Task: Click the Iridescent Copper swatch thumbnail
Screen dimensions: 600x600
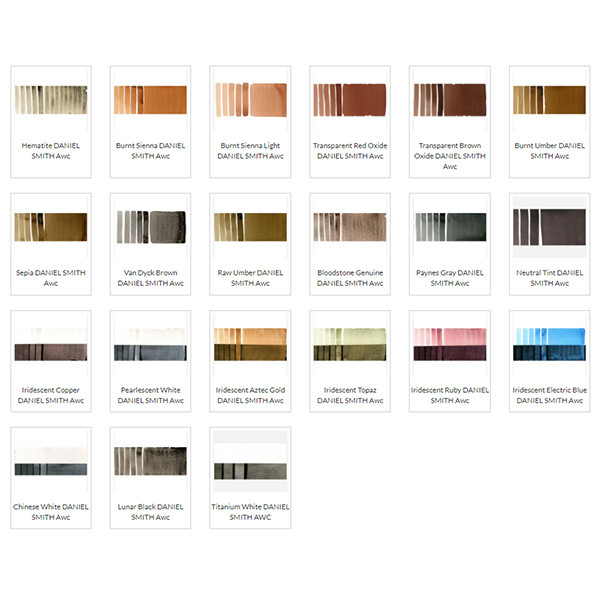Action: click(50, 343)
